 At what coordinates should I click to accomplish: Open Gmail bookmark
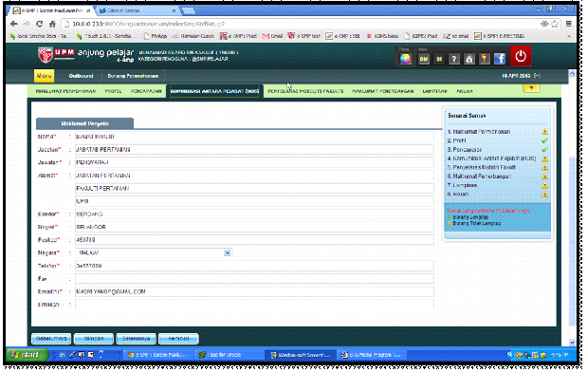[272, 36]
